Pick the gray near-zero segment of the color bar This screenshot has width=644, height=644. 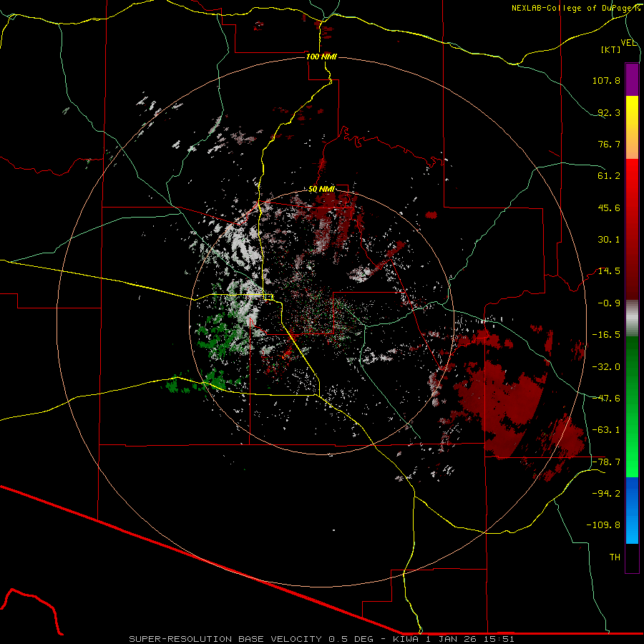632,318
